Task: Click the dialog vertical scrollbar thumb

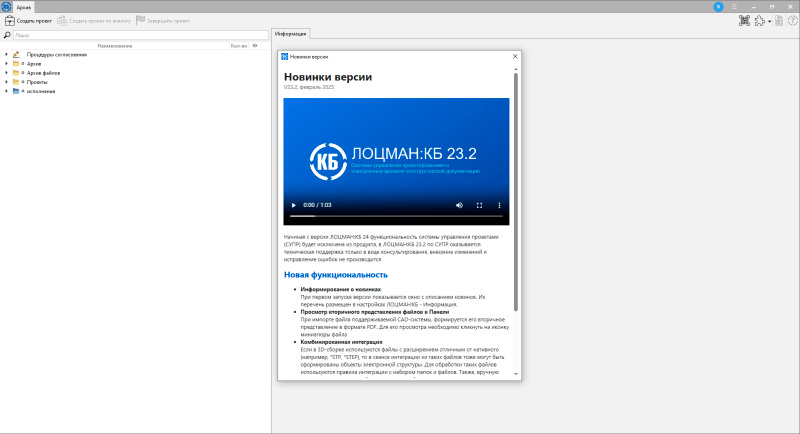Action: tap(516, 192)
